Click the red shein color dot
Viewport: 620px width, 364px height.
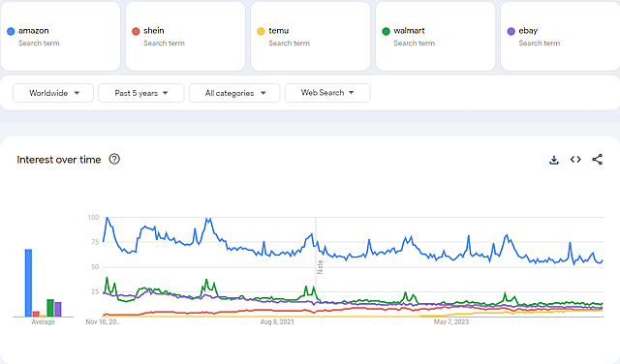click(x=136, y=31)
